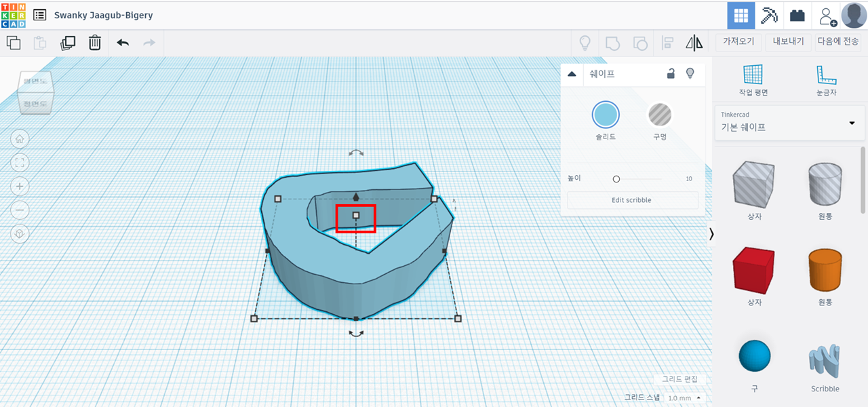Click the Delete trash can icon
Image resolution: width=868 pixels, height=407 pixels.
pos(95,43)
